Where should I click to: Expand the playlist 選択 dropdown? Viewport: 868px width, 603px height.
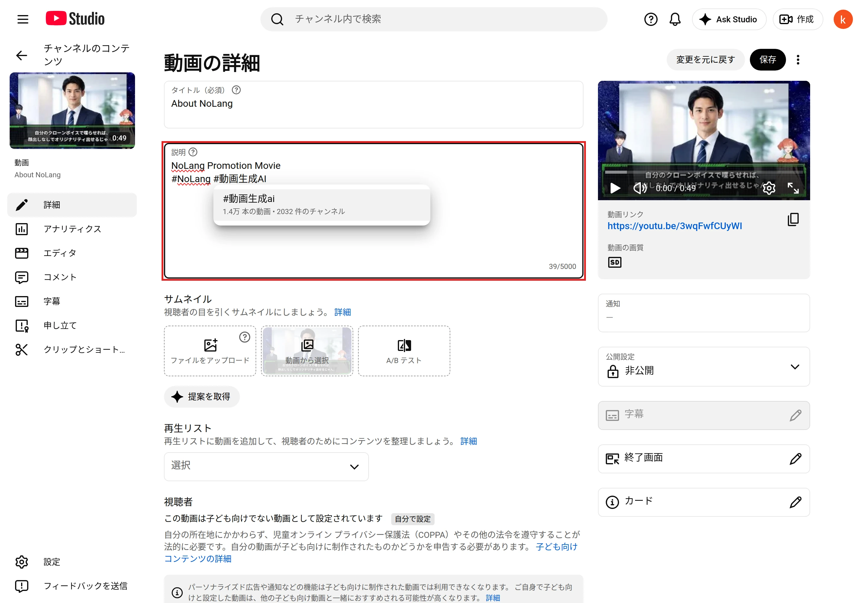click(266, 467)
